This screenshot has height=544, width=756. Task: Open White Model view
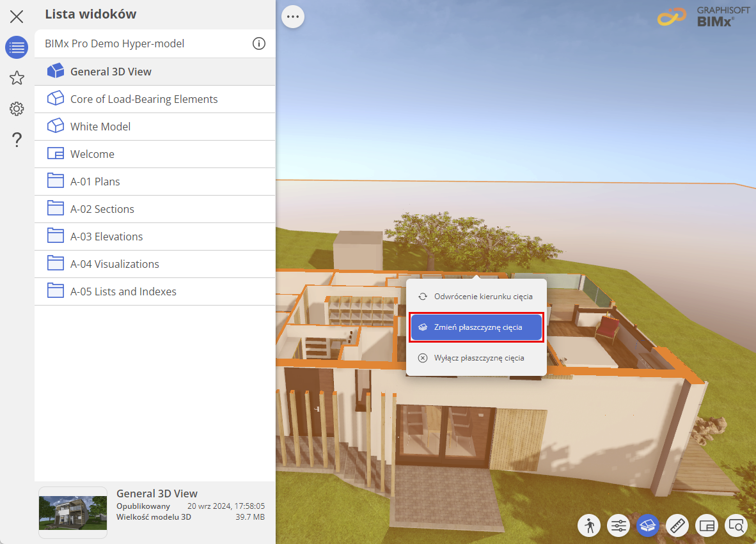[155, 127]
